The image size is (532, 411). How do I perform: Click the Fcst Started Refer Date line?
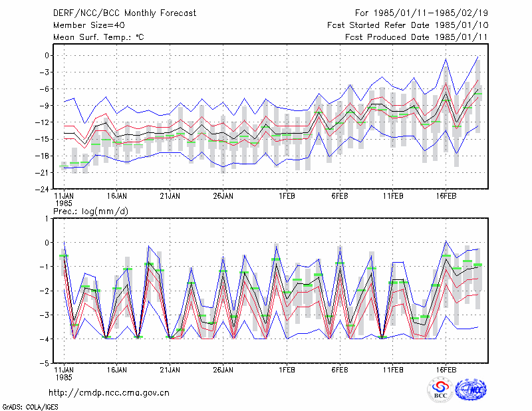coord(408,25)
